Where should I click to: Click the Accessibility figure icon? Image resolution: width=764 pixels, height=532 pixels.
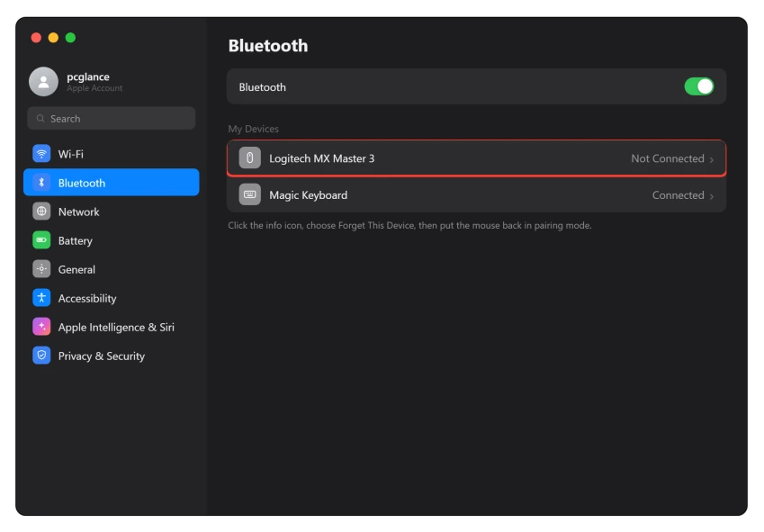[41, 298]
